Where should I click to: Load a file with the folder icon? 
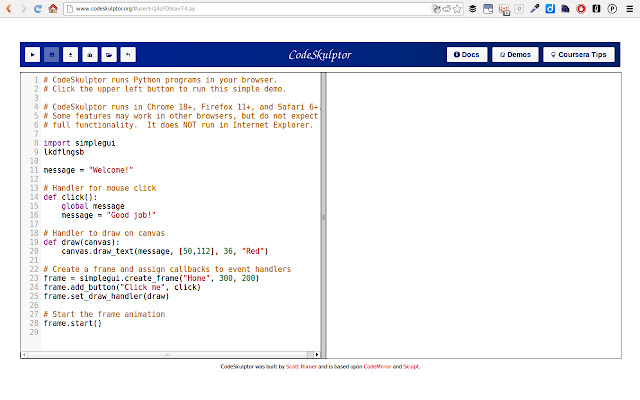(x=109, y=55)
